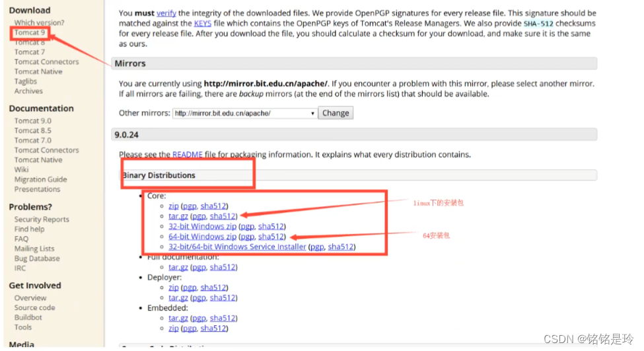Download Full documentation tar.gz
Image resolution: width=644 pixels, height=351 pixels.
(178, 267)
